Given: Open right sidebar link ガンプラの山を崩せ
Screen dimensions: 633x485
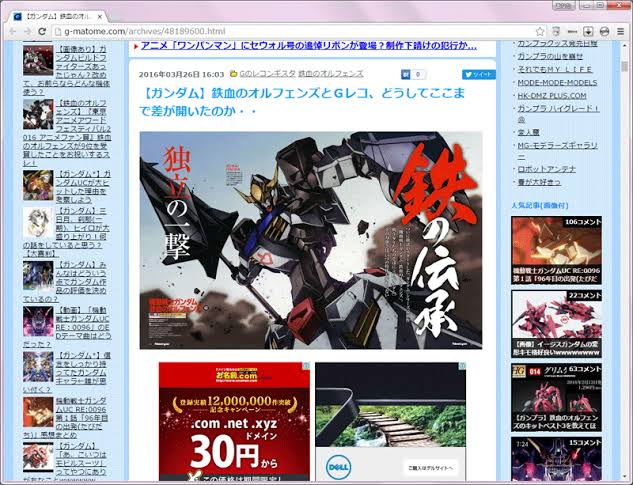Looking at the screenshot, I should pyautogui.click(x=550, y=56).
